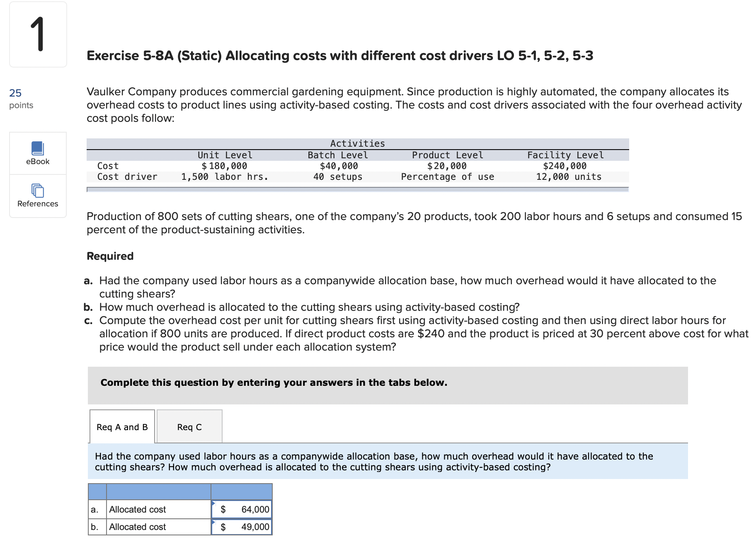
Task: Click the stacked pages graphic above References
Action: [x=37, y=191]
